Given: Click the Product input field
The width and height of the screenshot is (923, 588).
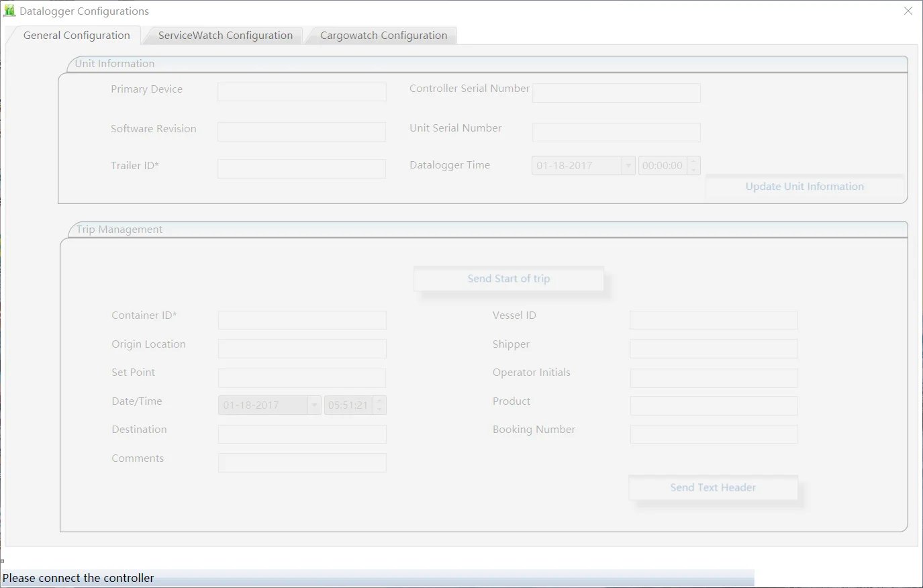Looking at the screenshot, I should point(714,405).
